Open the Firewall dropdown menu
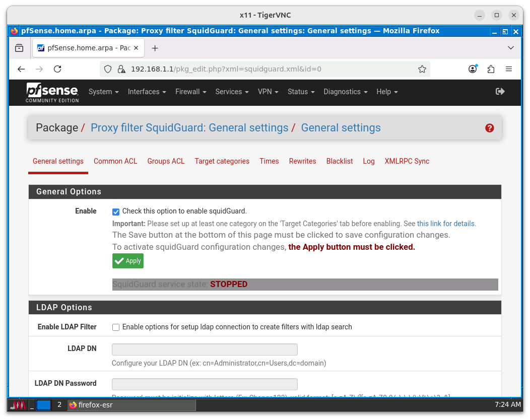Image resolution: width=530 pixels, height=420 pixels. (x=190, y=92)
